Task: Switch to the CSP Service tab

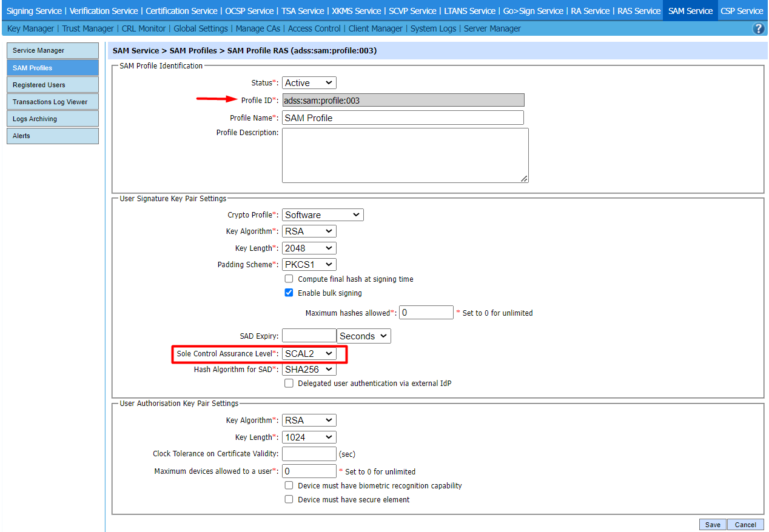Action: pyautogui.click(x=742, y=11)
